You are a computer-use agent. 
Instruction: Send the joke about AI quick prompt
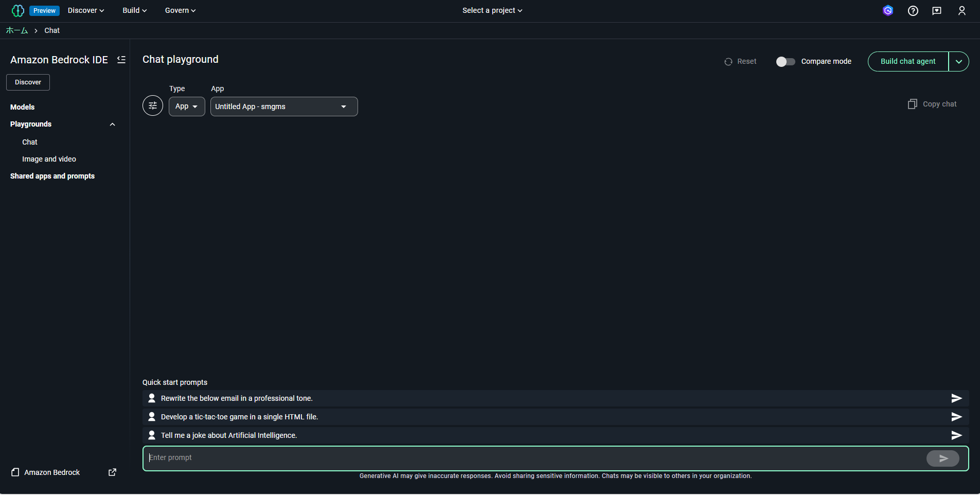coord(956,435)
